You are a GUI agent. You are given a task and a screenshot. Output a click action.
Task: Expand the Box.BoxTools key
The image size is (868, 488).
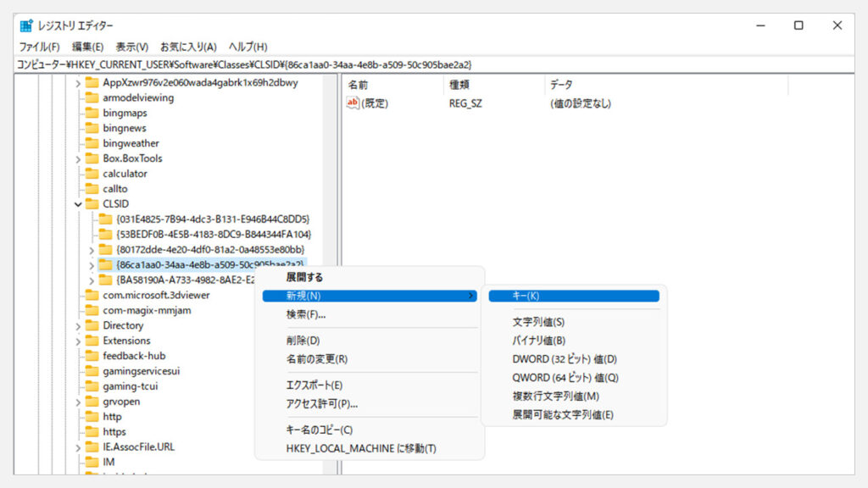(78, 158)
